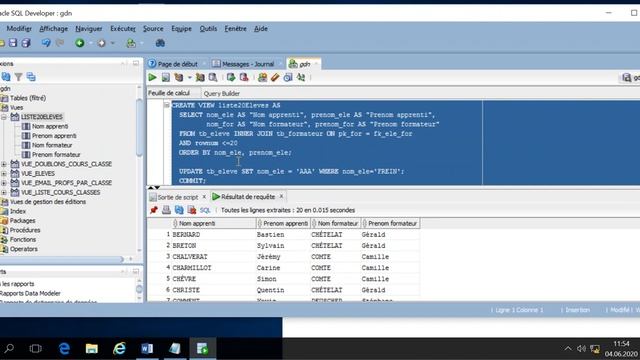Click the connections panel's horizontal scrollbar
Image resolution: width=640 pixels, height=360 pixels.
[61, 259]
